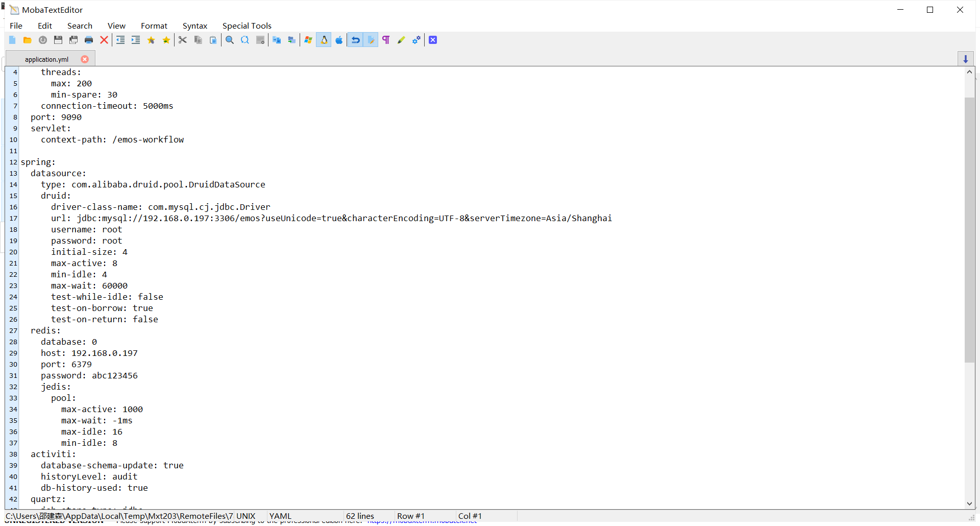Click the red X close-file toolbar icon
The width and height of the screenshot is (980, 526).
pos(104,40)
